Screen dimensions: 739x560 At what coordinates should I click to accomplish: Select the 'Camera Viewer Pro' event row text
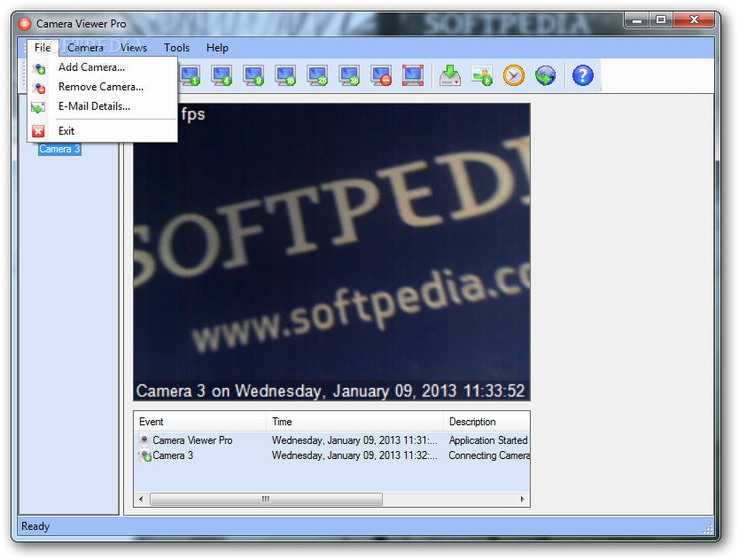click(x=192, y=440)
